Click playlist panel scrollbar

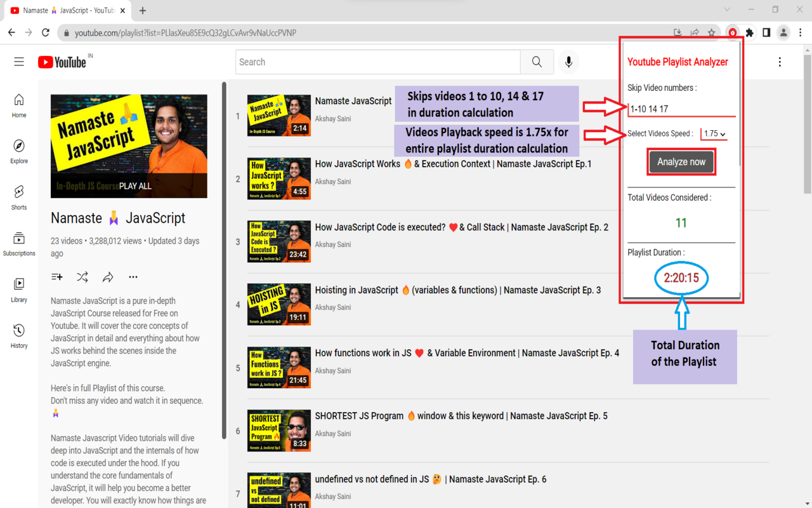tap(224, 260)
